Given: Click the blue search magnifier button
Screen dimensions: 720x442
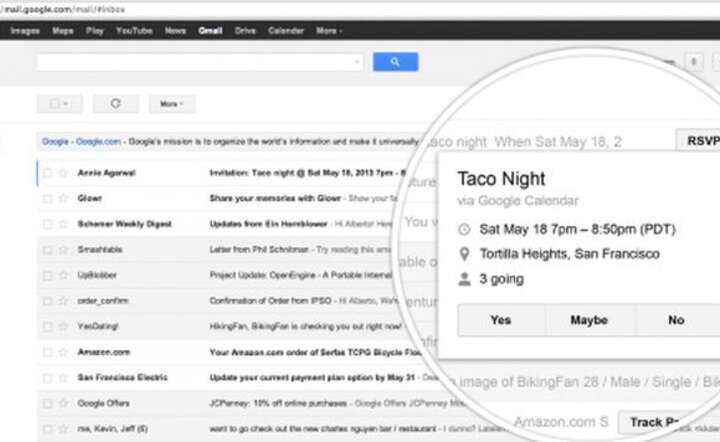Looking at the screenshot, I should [x=395, y=62].
